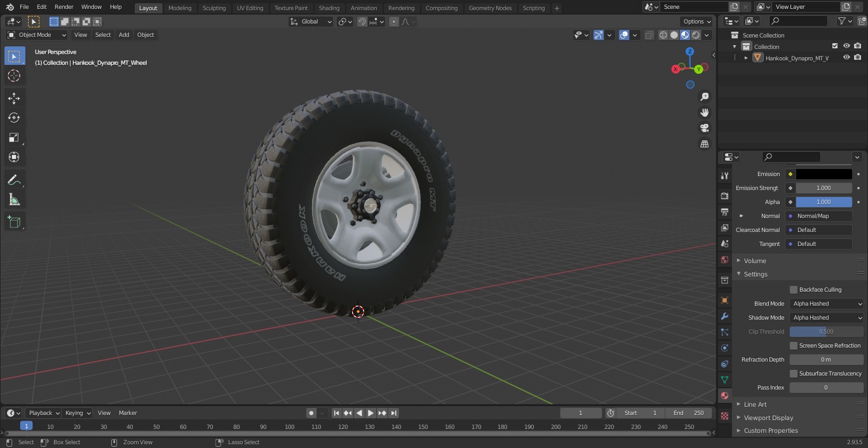
Task: Toggle Collection exclude checkbox in outliner
Action: (x=835, y=46)
